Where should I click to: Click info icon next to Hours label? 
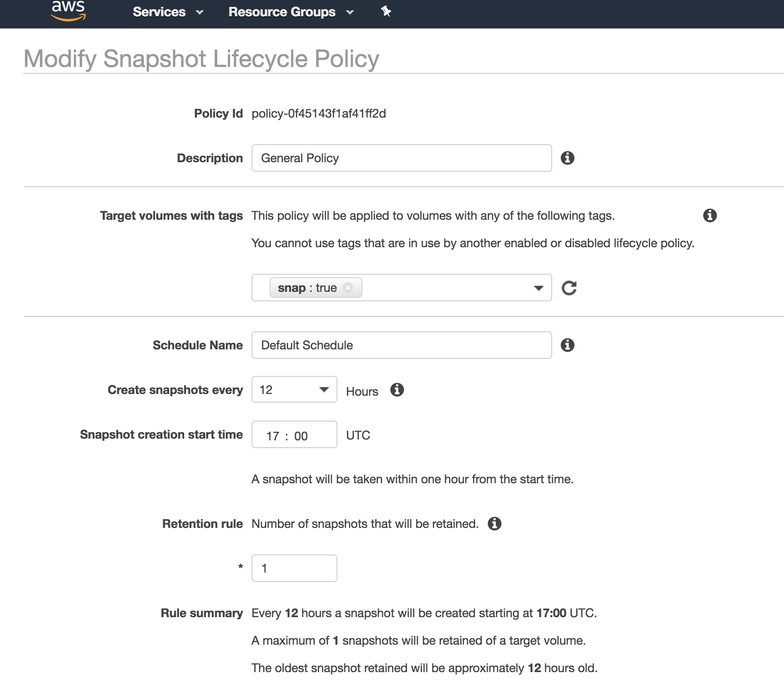(x=397, y=390)
